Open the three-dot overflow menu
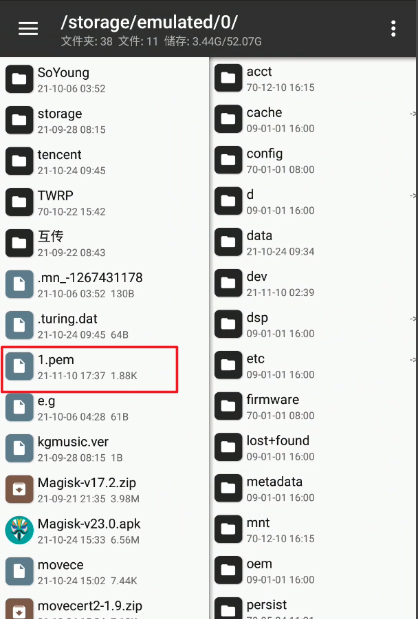 click(x=393, y=29)
